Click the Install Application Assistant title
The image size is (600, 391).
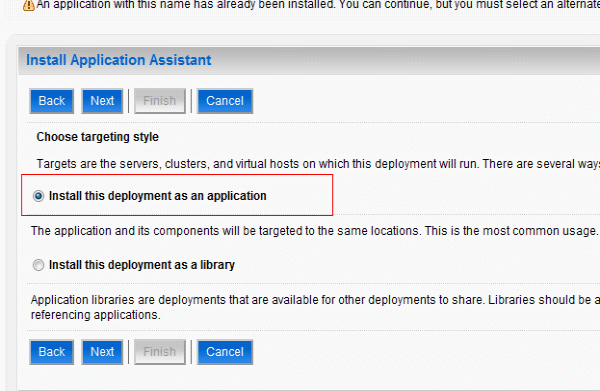pos(119,60)
